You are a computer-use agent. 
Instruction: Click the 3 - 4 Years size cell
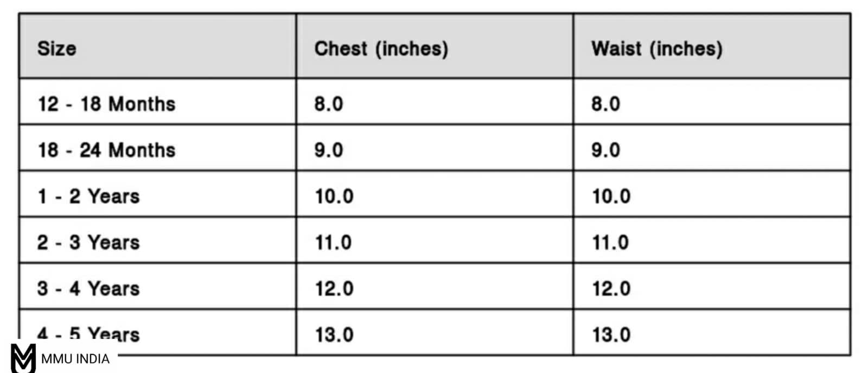click(x=88, y=288)
